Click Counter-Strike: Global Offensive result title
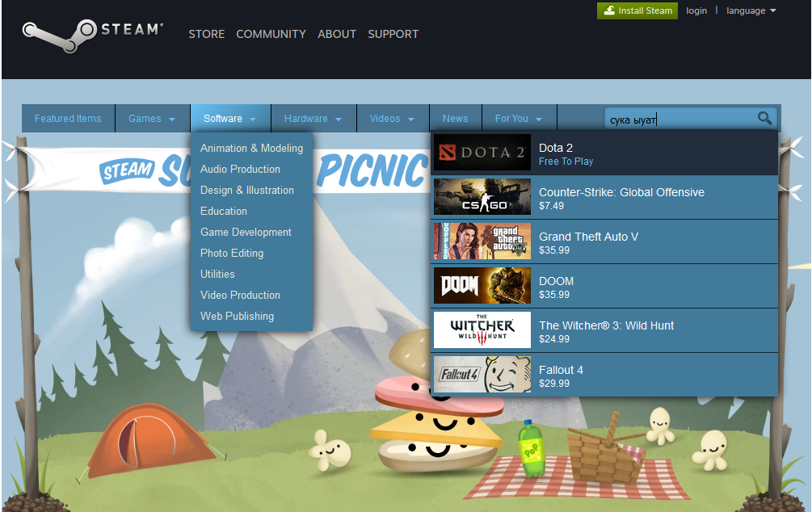This screenshot has height=512, width=812. tap(621, 192)
